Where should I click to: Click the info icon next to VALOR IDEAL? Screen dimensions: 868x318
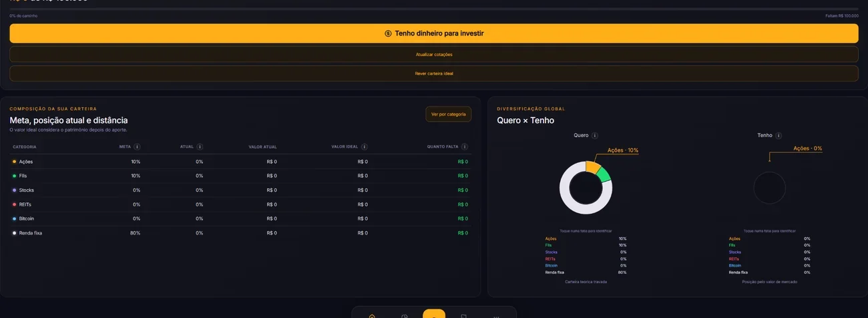[364, 147]
